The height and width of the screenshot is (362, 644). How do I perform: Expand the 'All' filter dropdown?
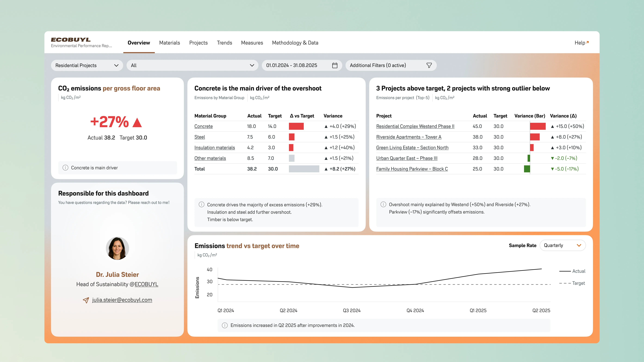[192, 65]
